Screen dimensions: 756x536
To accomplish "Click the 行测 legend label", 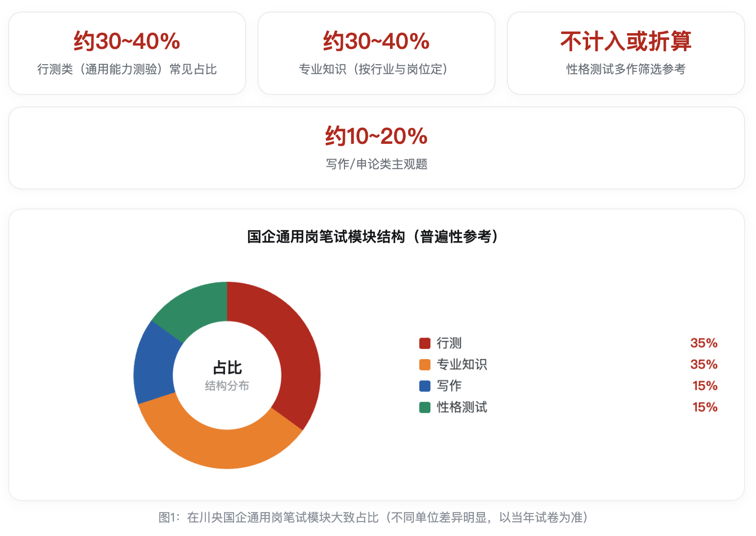I will pos(449,343).
